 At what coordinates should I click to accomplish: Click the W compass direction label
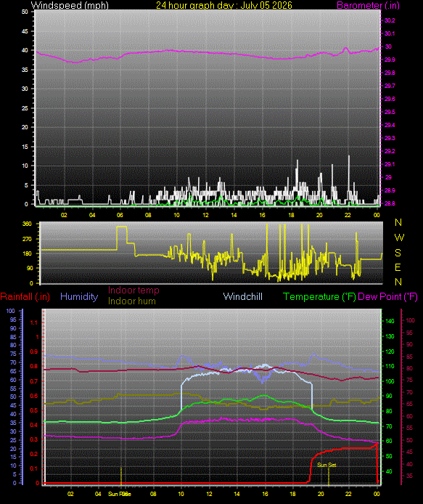pyautogui.click(x=399, y=237)
